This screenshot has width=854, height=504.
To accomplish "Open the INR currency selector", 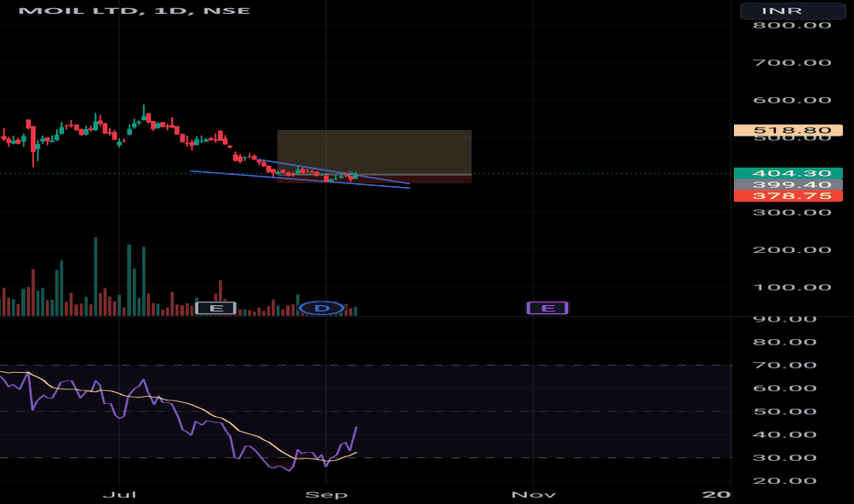I will (x=793, y=11).
